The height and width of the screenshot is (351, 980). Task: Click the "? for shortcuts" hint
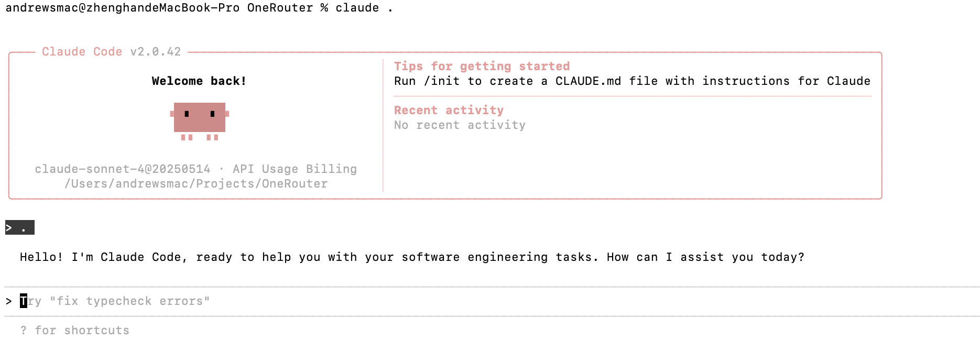pos(75,331)
